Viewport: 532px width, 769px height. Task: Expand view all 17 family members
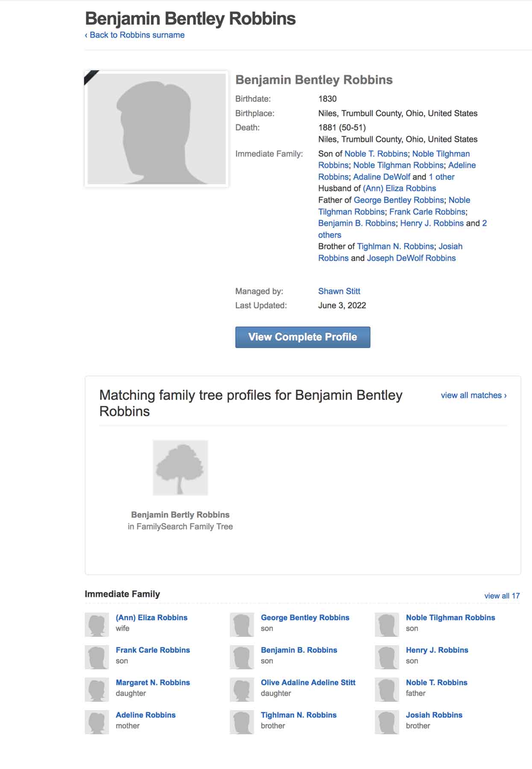point(502,596)
